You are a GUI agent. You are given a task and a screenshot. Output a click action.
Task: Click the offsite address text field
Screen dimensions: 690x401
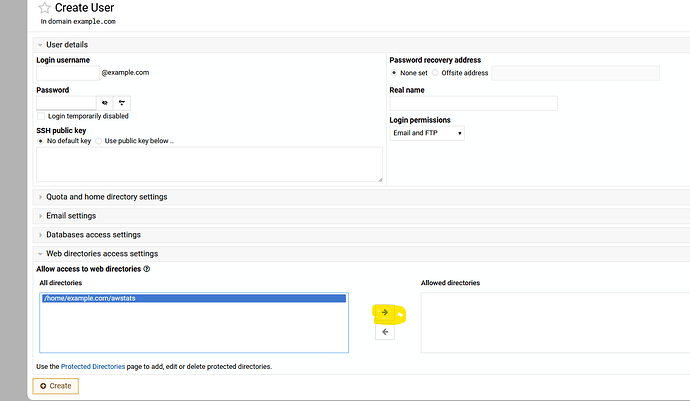pos(575,73)
